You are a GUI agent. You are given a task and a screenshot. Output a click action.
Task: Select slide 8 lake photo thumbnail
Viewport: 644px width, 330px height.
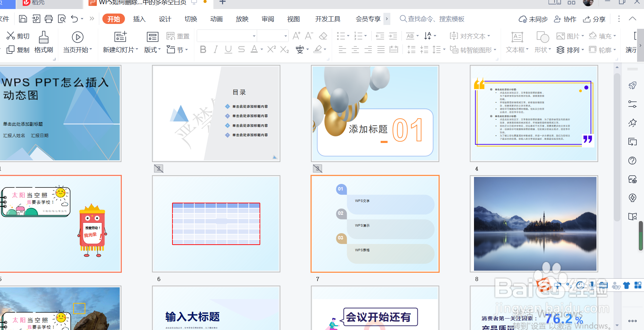(x=534, y=224)
